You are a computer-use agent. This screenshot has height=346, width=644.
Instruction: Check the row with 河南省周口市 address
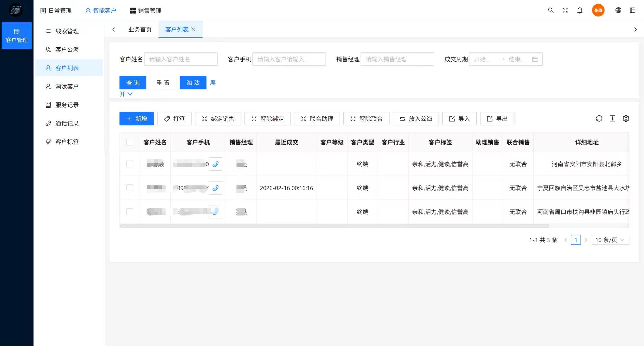click(130, 212)
